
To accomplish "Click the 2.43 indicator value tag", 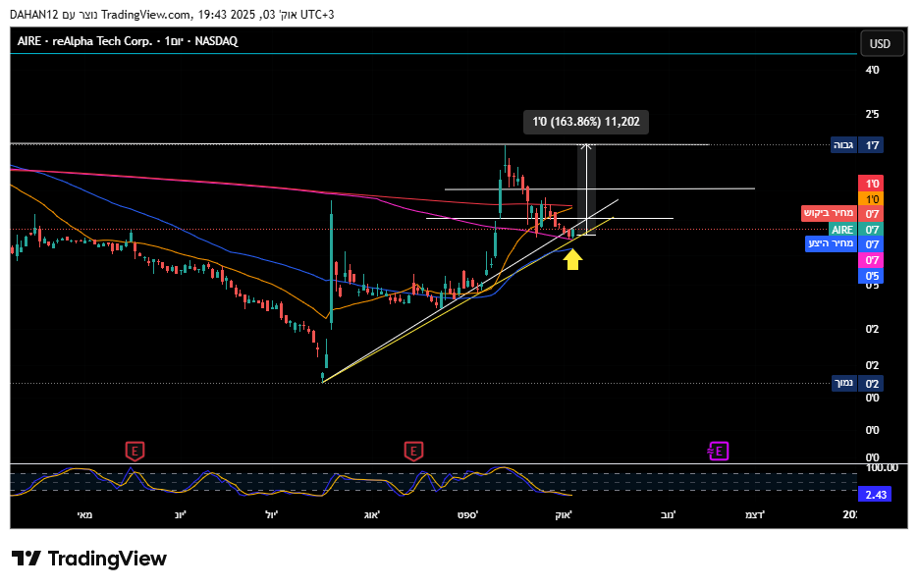I will [875, 495].
